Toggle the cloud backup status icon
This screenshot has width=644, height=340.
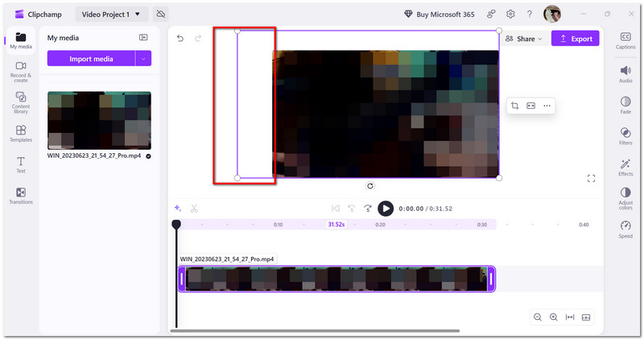[x=160, y=15]
